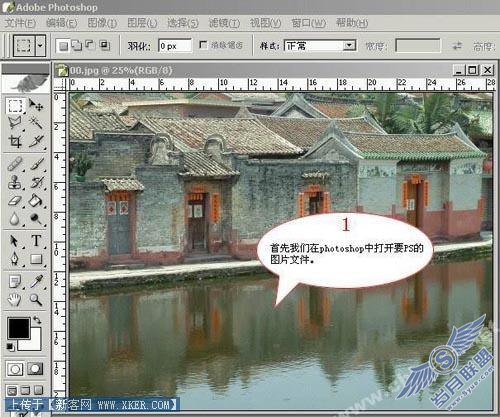Select the Clone Stamp tool

click(x=15, y=182)
